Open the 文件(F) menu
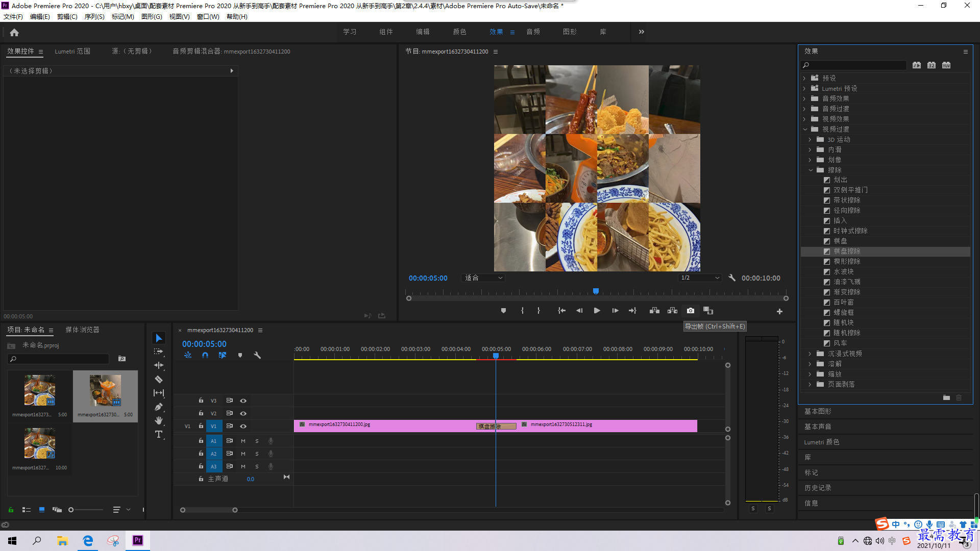Viewport: 980px width, 551px height. pos(13,17)
